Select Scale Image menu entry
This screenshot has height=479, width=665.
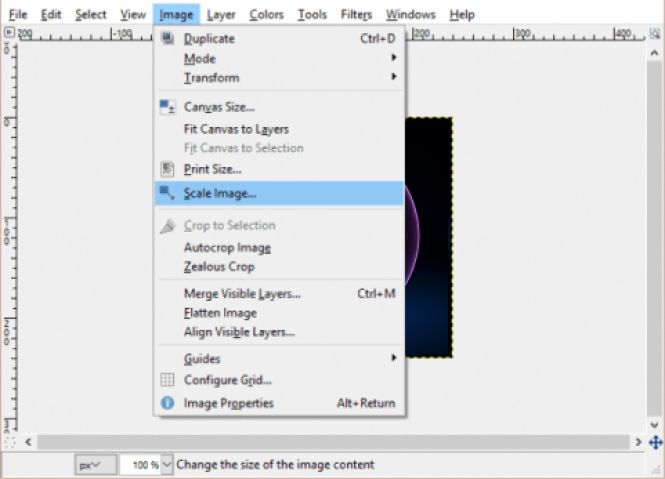click(x=279, y=193)
